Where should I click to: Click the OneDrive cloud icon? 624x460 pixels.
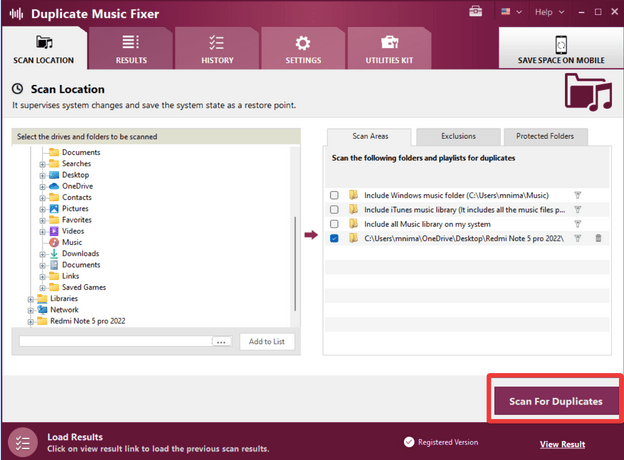point(54,186)
